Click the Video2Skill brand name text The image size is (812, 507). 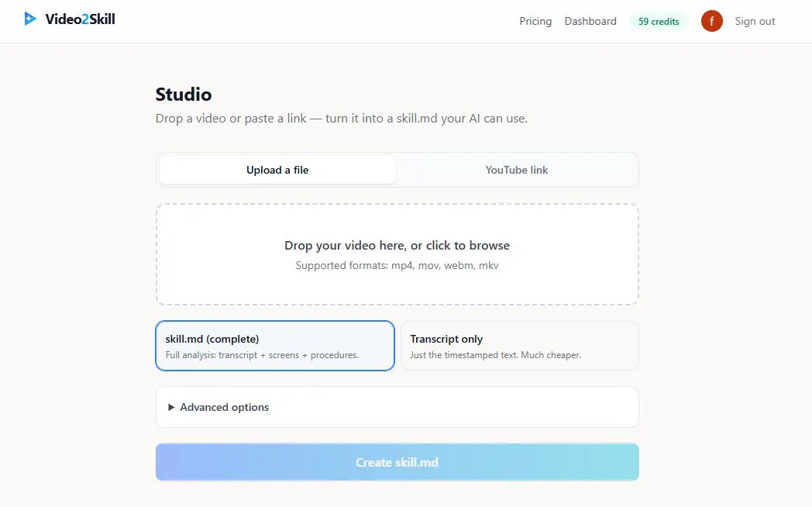tap(81, 19)
